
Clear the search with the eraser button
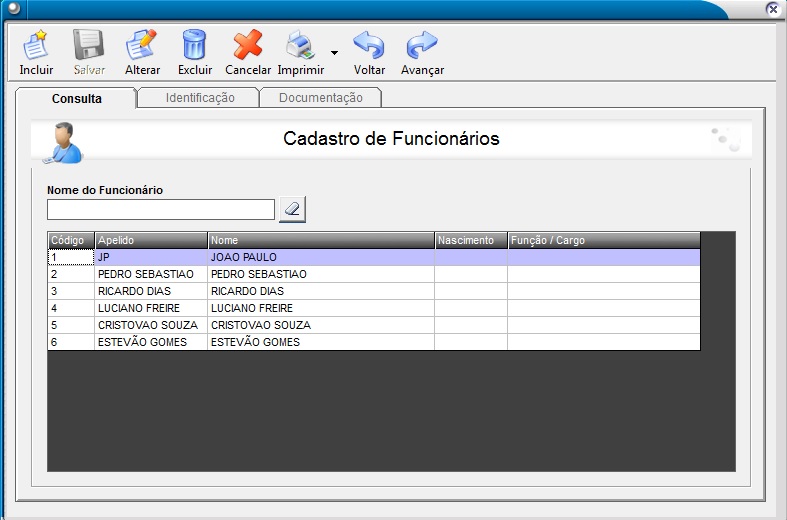click(x=293, y=209)
